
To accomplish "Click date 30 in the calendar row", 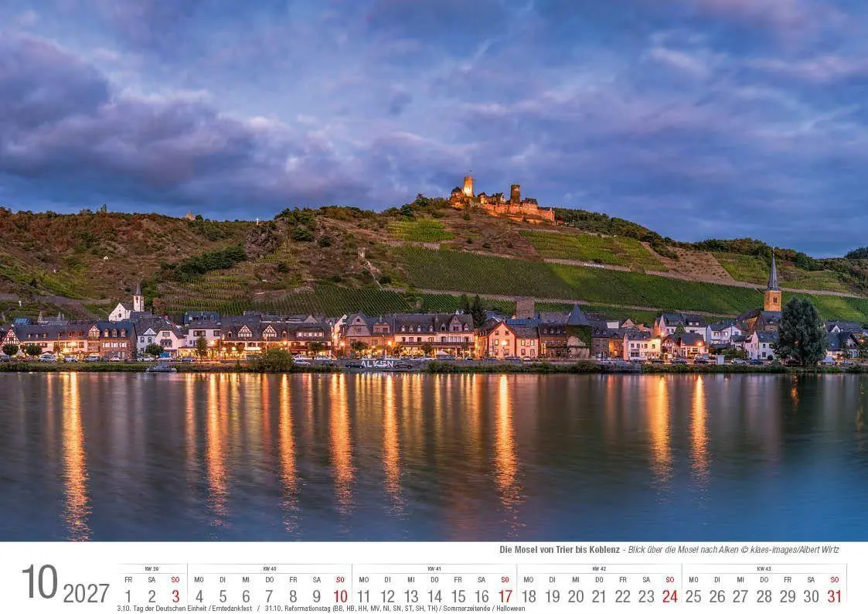I will (x=811, y=595).
